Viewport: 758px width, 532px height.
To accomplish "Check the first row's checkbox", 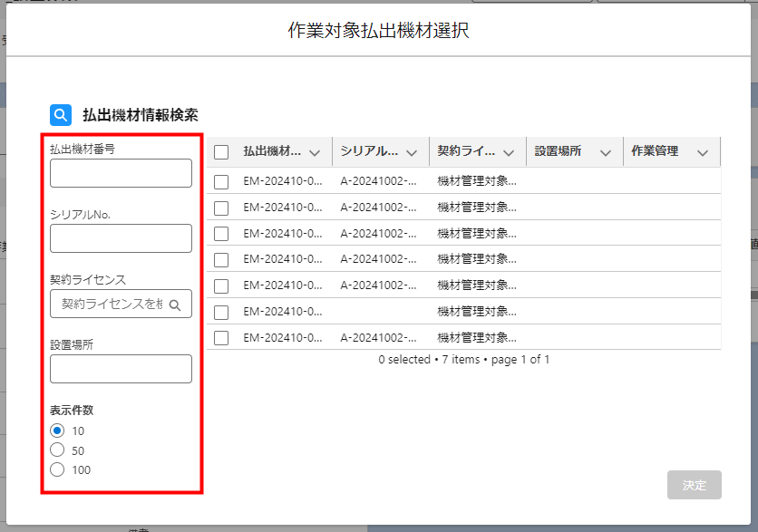I will [x=221, y=181].
